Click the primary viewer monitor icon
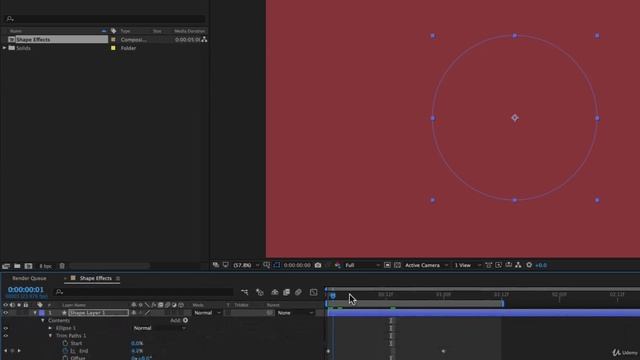 [226, 265]
